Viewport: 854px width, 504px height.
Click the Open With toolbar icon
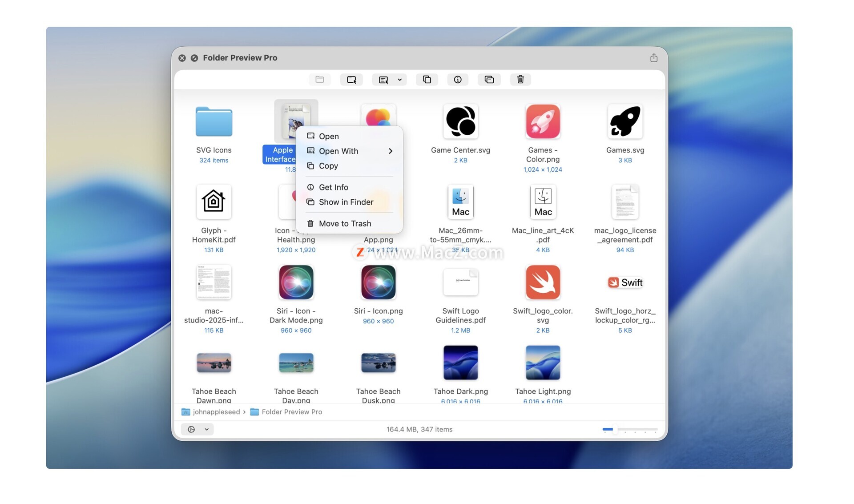pos(383,80)
